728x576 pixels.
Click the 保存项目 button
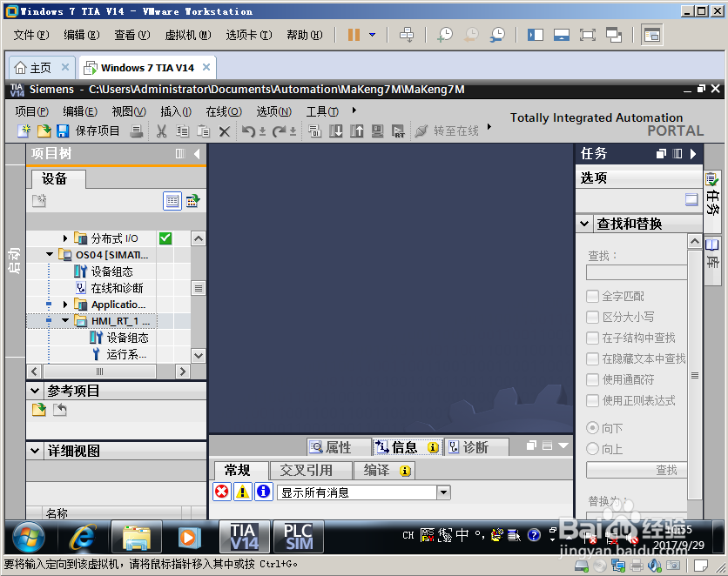click(98, 131)
